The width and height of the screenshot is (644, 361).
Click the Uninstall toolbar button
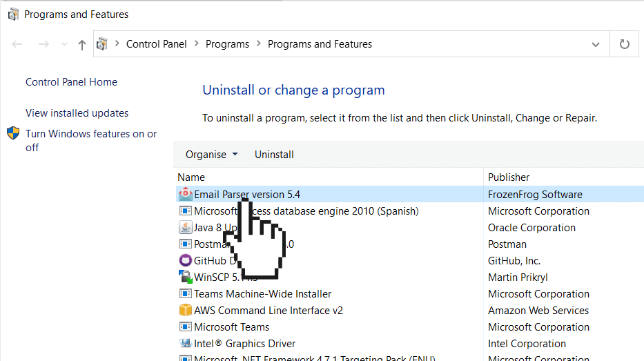click(x=274, y=155)
